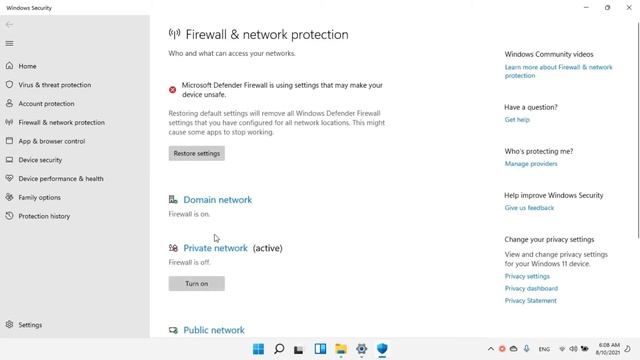Click the Device security laptop icon
The height and width of the screenshot is (360, 640).
point(9,160)
